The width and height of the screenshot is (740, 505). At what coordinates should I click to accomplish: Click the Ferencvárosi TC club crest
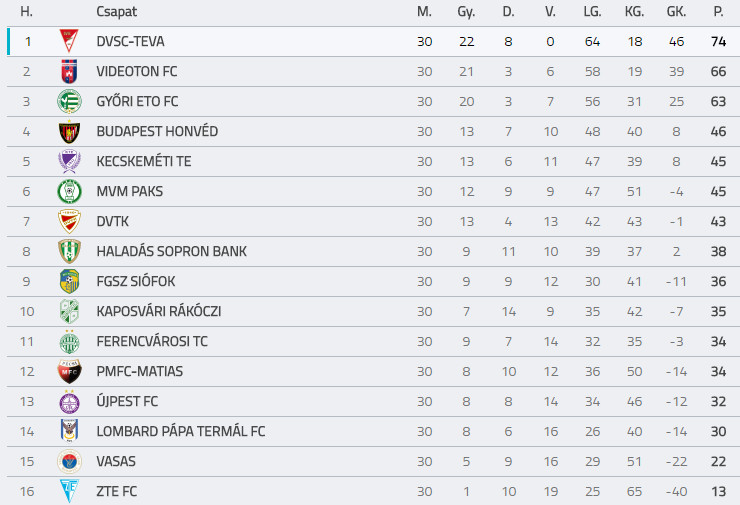[68, 342]
